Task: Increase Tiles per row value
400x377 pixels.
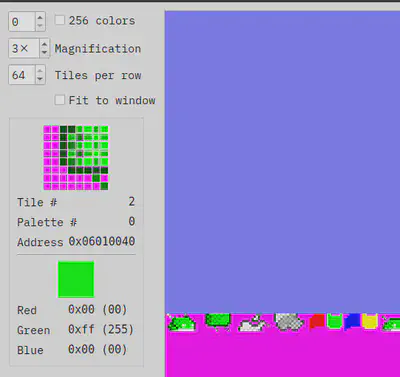Action: point(40,70)
